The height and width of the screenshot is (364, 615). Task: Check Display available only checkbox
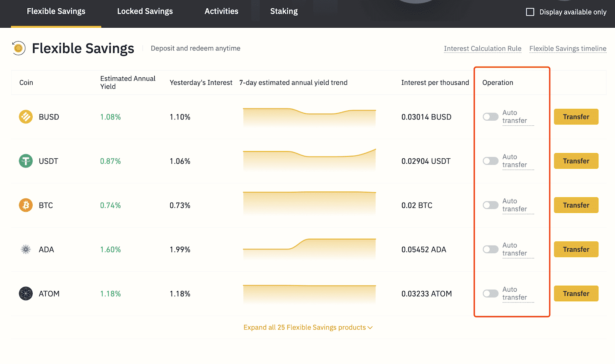pyautogui.click(x=530, y=12)
